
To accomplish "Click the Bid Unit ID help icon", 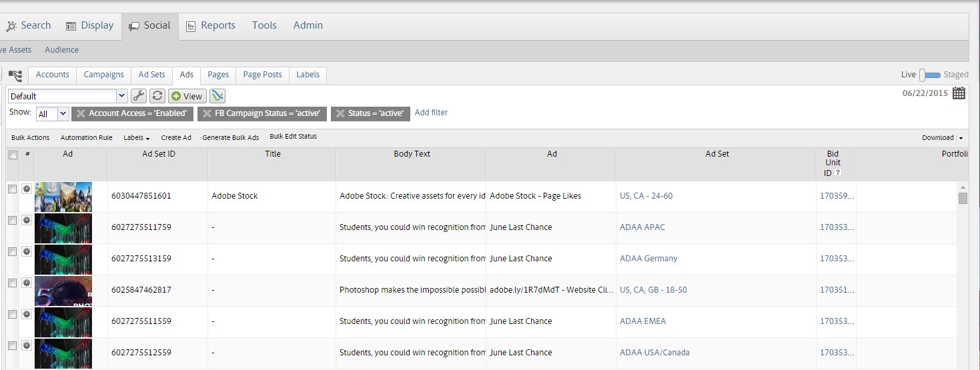I will pos(838,173).
